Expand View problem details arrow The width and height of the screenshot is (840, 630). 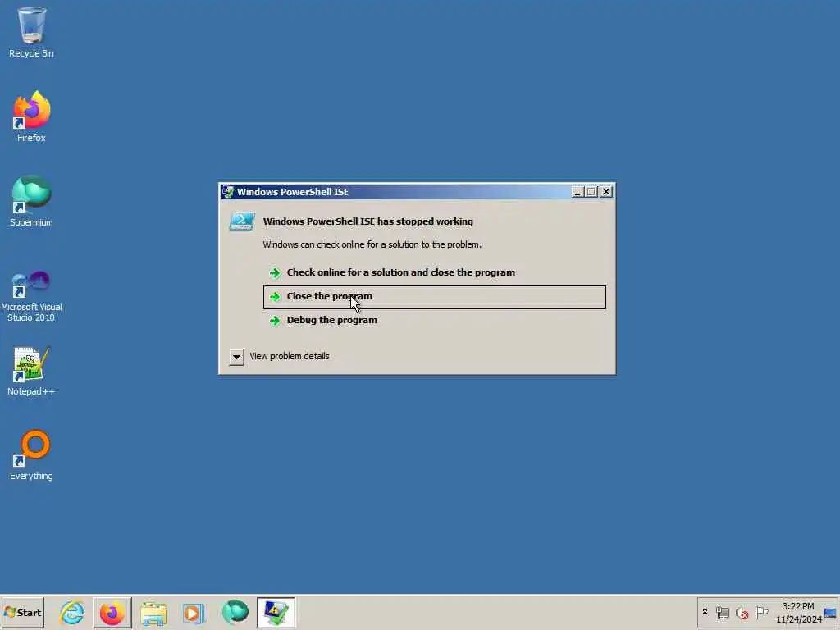tap(236, 357)
